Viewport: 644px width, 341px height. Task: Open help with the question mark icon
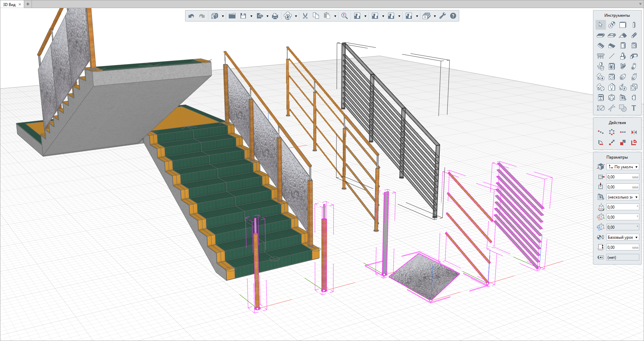point(453,16)
